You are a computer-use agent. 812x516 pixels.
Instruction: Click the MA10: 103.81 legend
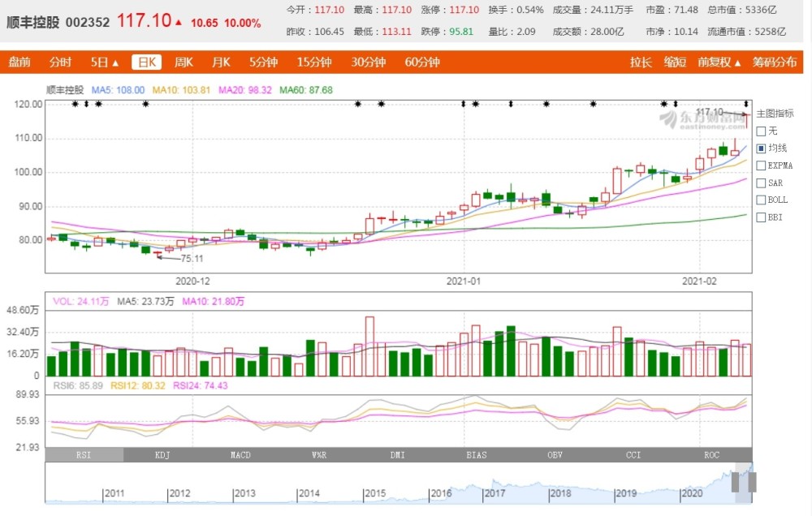click(x=181, y=90)
